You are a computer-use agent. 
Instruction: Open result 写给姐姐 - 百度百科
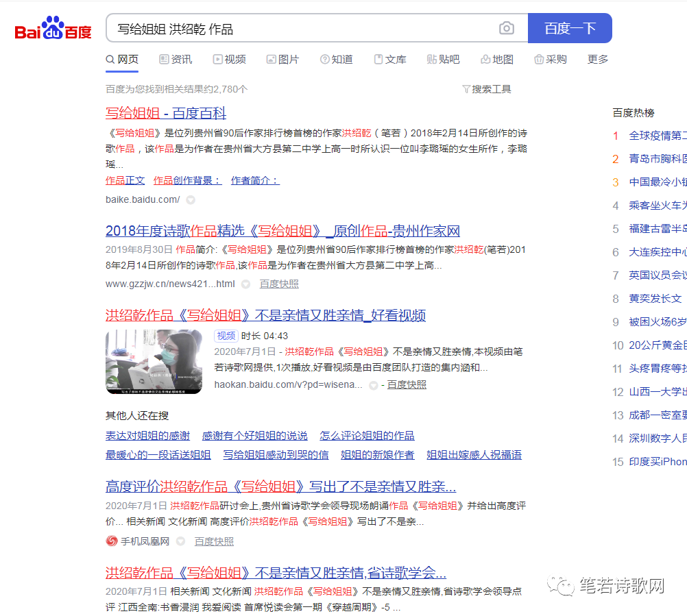(166, 113)
